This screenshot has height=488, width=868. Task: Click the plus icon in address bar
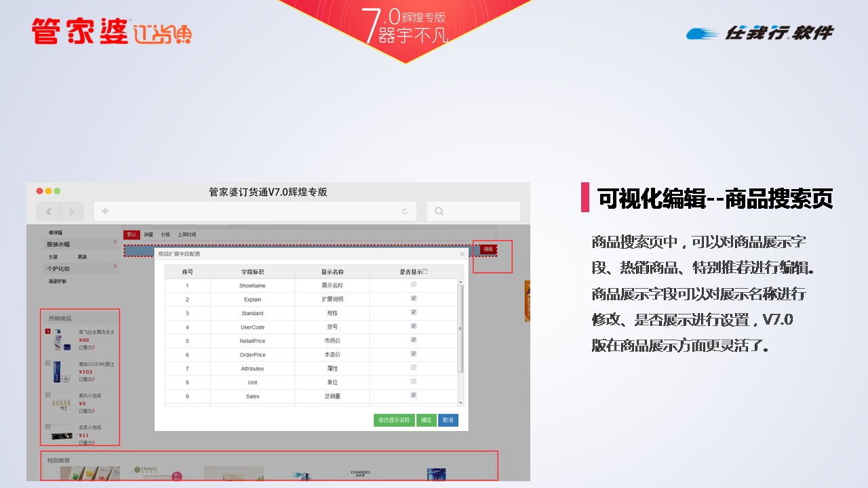[x=105, y=211]
